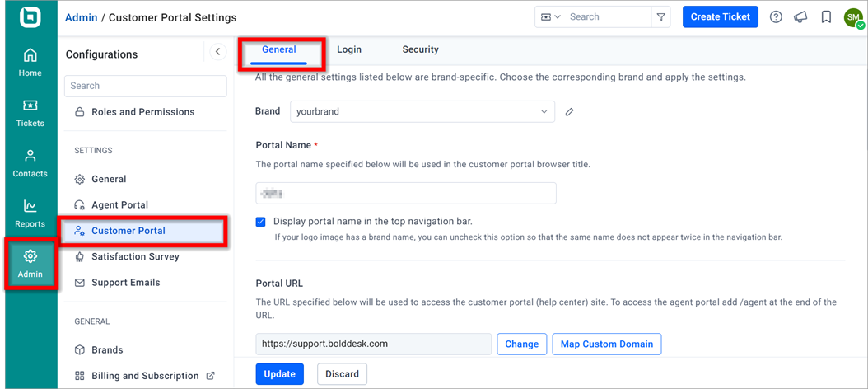Open the announcements megaphone icon
The height and width of the screenshot is (389, 868).
click(x=800, y=17)
